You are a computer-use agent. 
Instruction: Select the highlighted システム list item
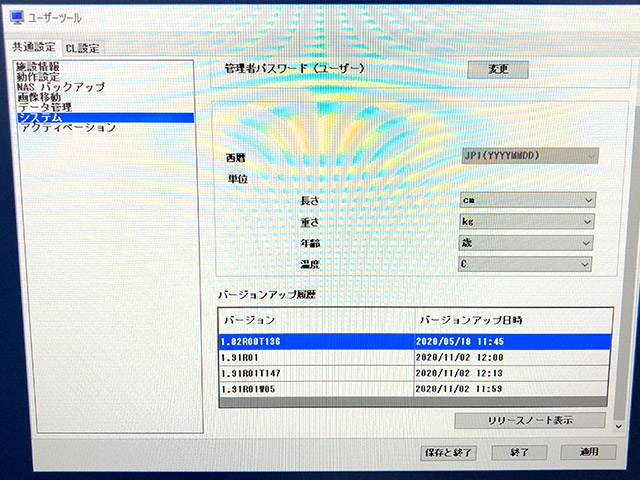[x=105, y=118]
